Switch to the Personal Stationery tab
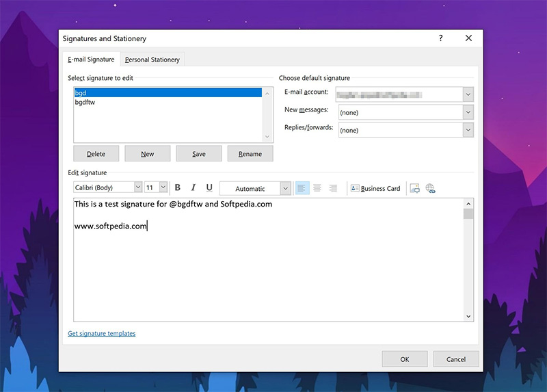Image resolution: width=547 pixels, height=392 pixels. coord(152,60)
